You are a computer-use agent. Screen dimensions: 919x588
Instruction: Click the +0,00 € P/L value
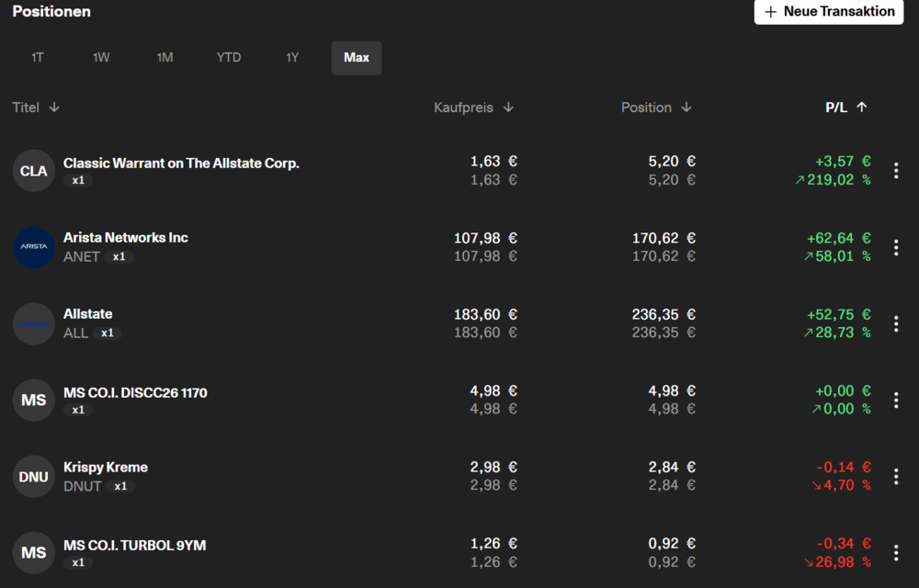pyautogui.click(x=843, y=390)
